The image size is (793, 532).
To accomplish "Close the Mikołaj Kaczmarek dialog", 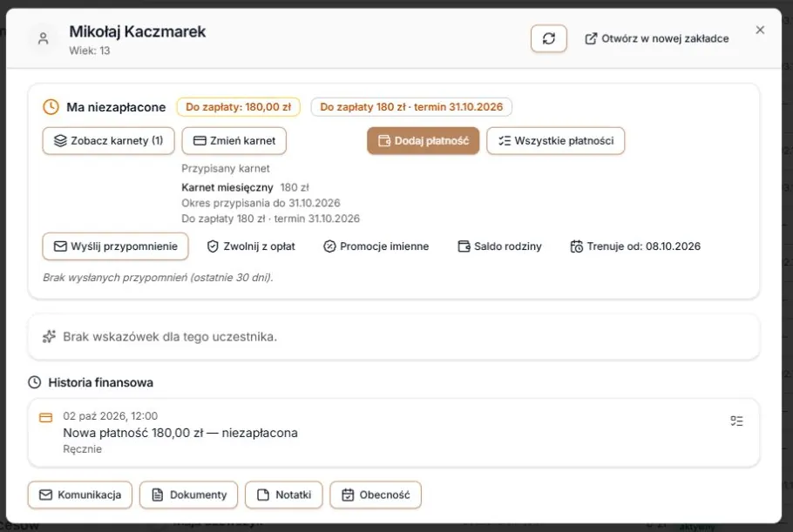I will pyautogui.click(x=760, y=30).
